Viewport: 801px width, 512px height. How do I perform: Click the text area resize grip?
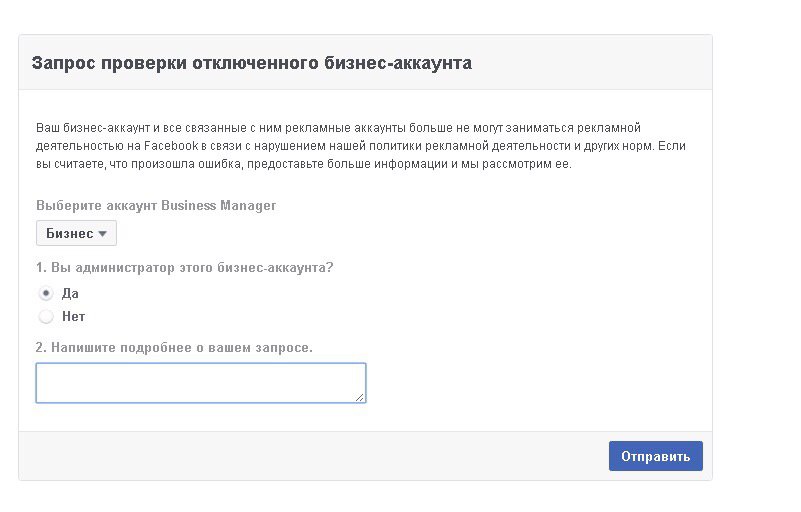pos(360,398)
